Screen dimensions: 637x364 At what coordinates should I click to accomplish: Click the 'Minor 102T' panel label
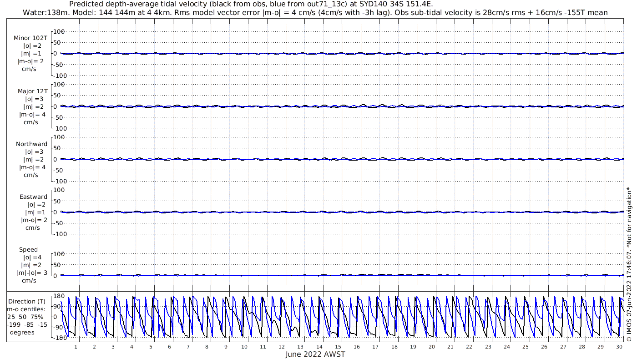(x=30, y=38)
